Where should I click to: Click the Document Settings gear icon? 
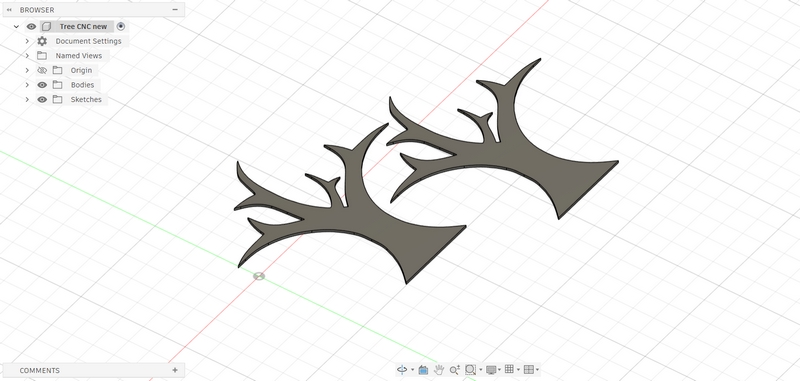tap(42, 41)
